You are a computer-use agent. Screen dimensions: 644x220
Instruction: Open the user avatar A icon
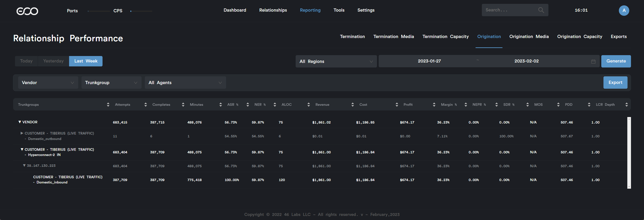624,10
